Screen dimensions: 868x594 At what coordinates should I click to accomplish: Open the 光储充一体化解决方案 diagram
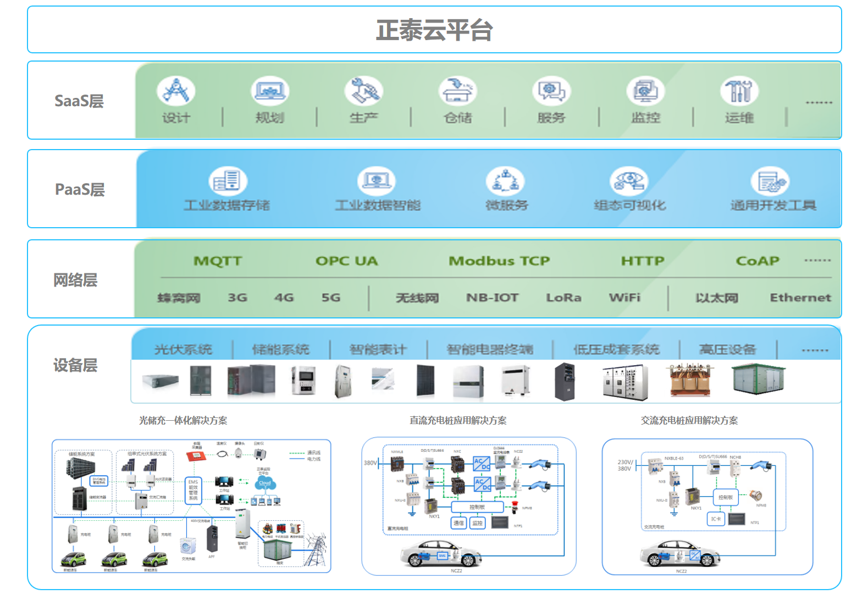(x=191, y=506)
